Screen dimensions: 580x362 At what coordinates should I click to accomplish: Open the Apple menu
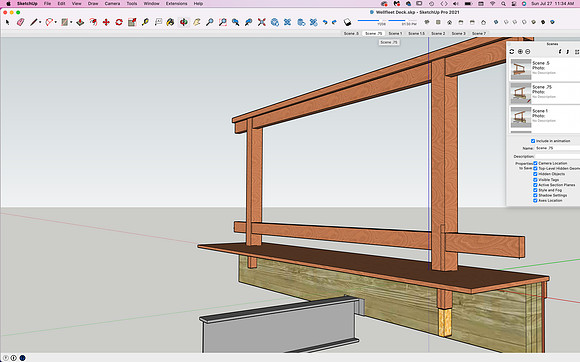pyautogui.click(x=9, y=3)
